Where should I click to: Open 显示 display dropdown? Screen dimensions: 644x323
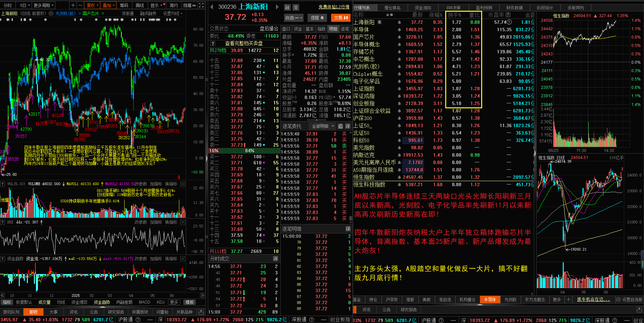click(157, 5)
